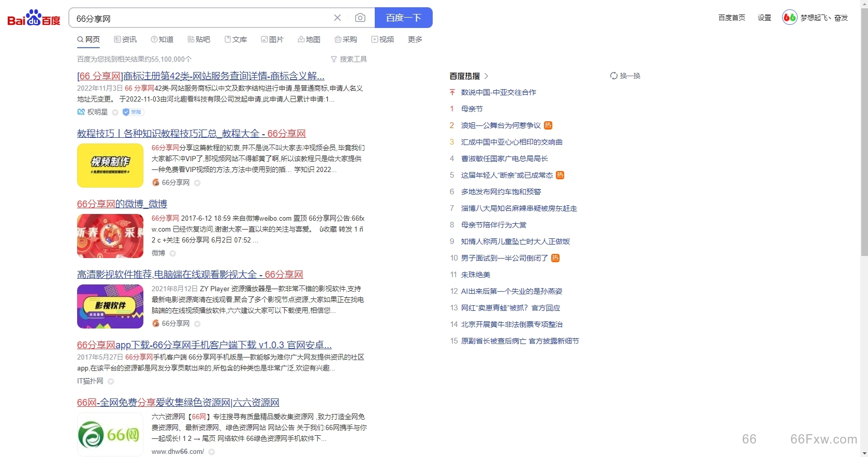Open www.dhw66.com source link
The height and width of the screenshot is (457, 868).
tap(178, 452)
